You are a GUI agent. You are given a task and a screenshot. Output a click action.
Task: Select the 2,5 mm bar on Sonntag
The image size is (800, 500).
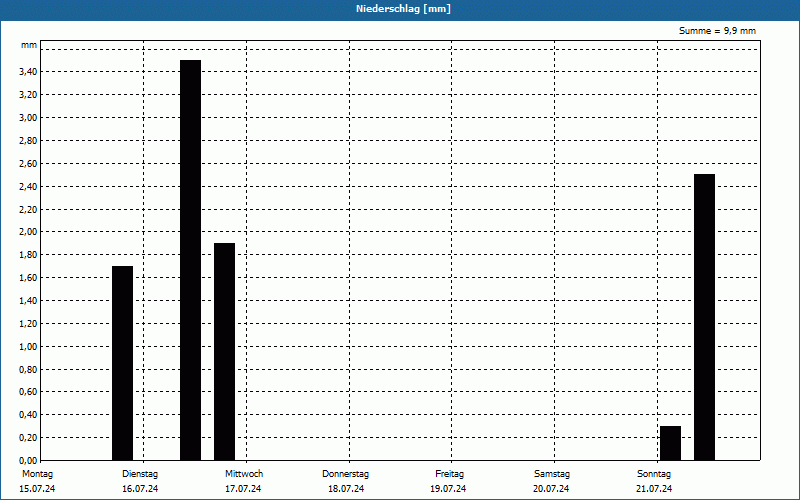[x=704, y=317]
